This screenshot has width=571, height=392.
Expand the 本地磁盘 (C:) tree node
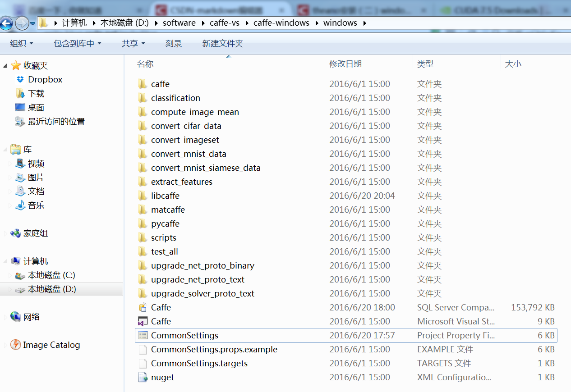[x=11, y=275]
